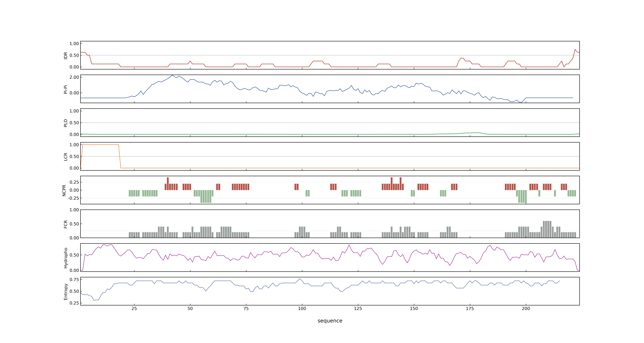The width and height of the screenshot is (644, 343).
Task: Click the FCR y-axis label
Action: click(66, 224)
